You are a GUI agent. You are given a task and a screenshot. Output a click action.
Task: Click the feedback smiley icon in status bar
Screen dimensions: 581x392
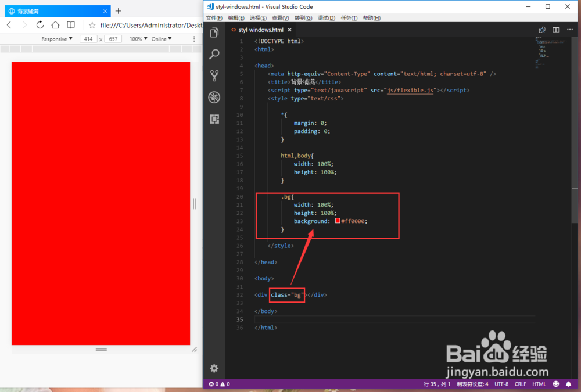(556, 384)
